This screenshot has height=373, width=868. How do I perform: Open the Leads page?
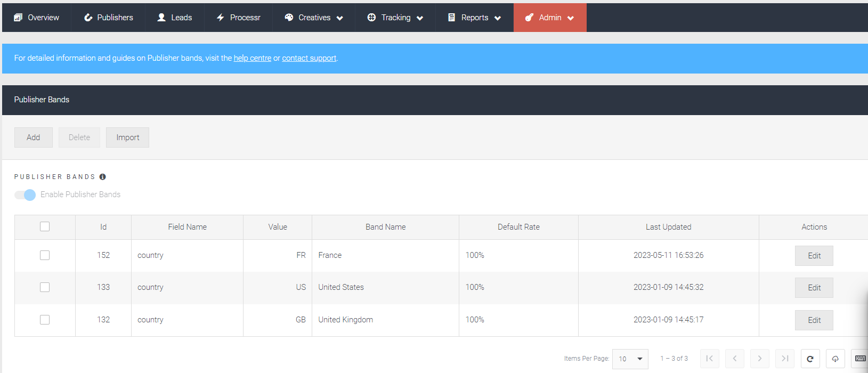pyautogui.click(x=175, y=18)
